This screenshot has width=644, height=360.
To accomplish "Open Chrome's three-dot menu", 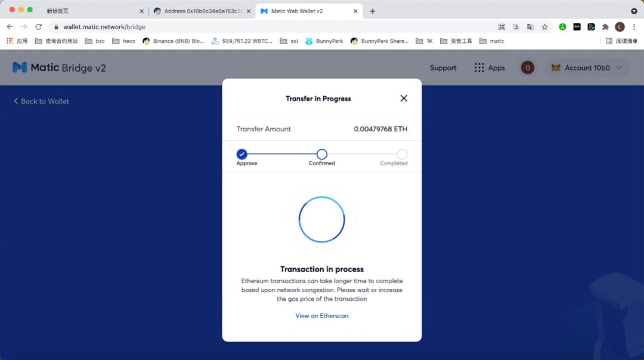I will (634, 27).
